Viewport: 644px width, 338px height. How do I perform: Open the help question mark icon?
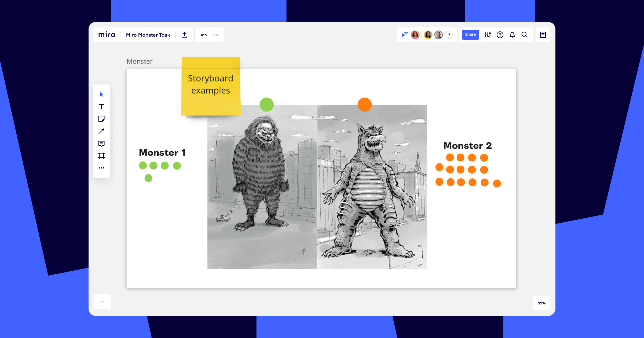point(500,35)
